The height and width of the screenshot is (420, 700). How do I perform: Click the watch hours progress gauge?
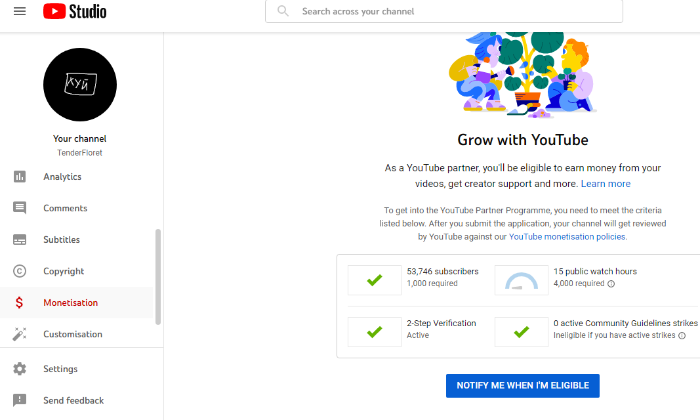click(x=521, y=280)
